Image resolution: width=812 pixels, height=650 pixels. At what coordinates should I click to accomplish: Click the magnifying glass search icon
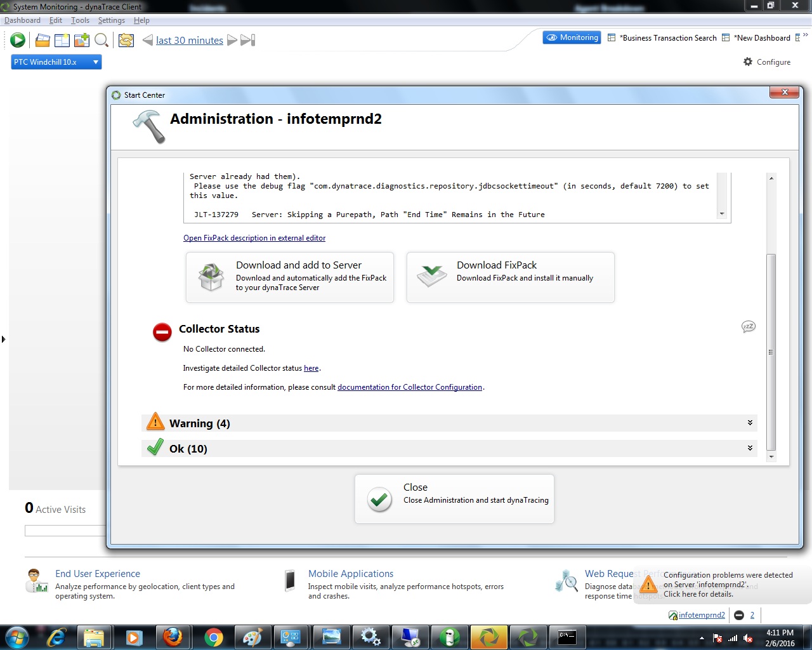(x=101, y=40)
